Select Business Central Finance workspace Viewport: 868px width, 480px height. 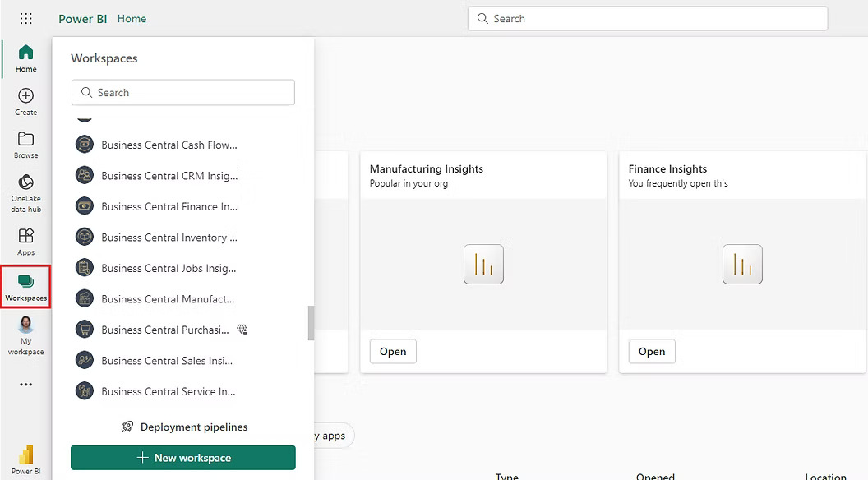point(169,207)
